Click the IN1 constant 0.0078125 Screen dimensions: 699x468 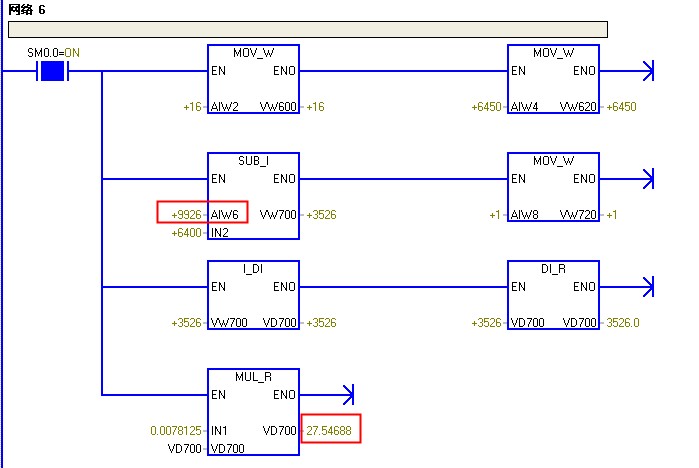click(x=176, y=431)
